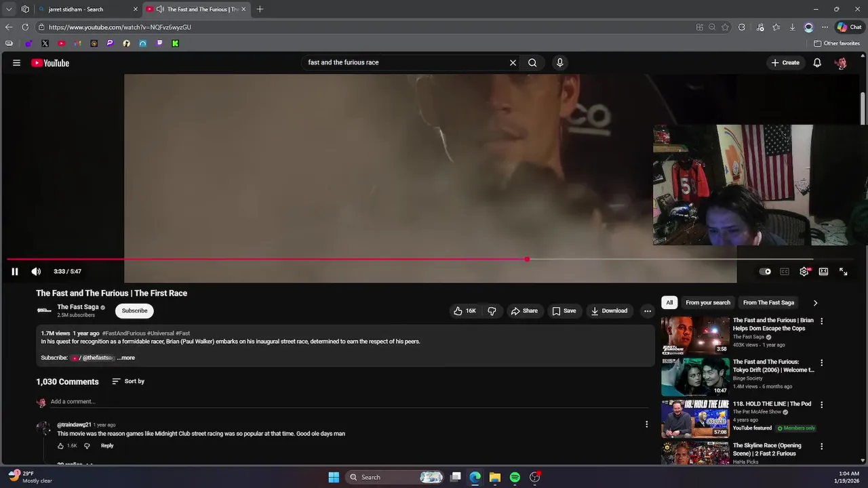The height and width of the screenshot is (488, 868).
Task: Go back in browser history
Action: (x=8, y=27)
